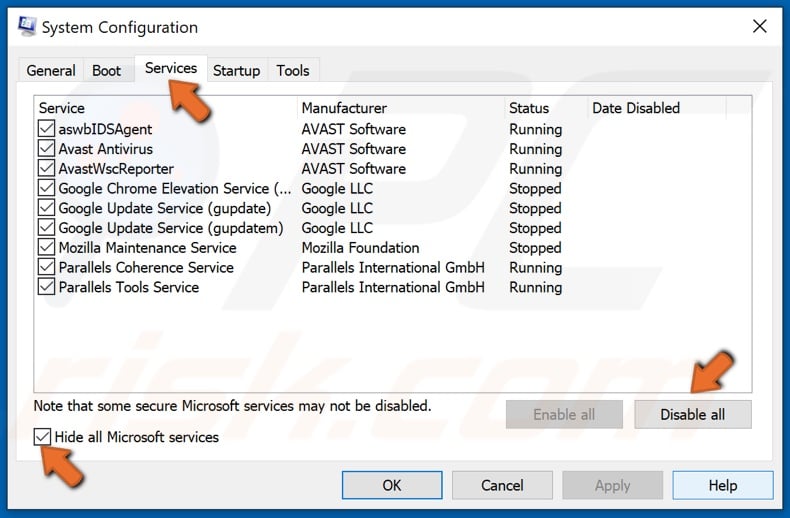
Task: Open Help for System Configuration
Action: 723,485
